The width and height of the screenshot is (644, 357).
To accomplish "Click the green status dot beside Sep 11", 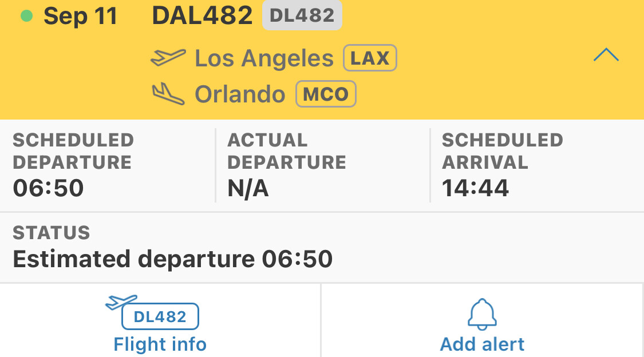I will pos(27,16).
